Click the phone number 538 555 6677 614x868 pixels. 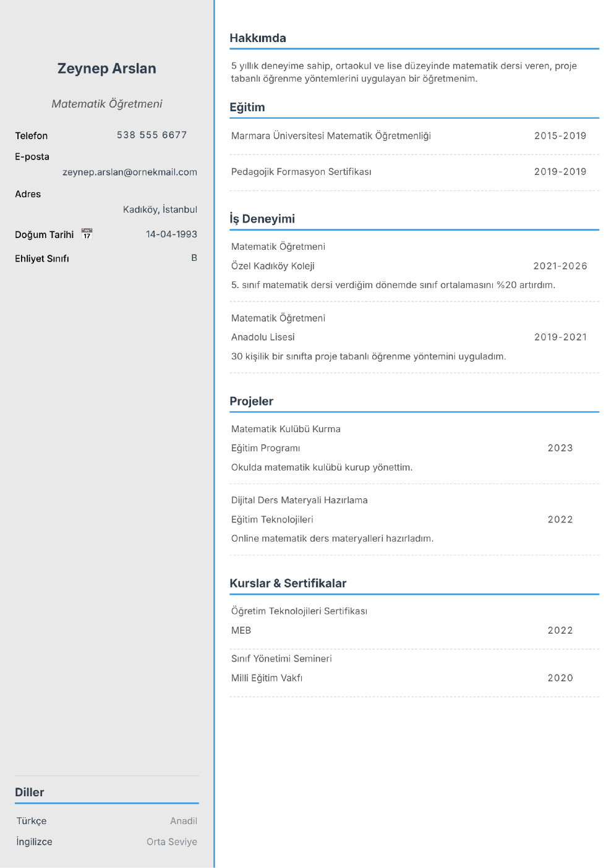click(152, 135)
